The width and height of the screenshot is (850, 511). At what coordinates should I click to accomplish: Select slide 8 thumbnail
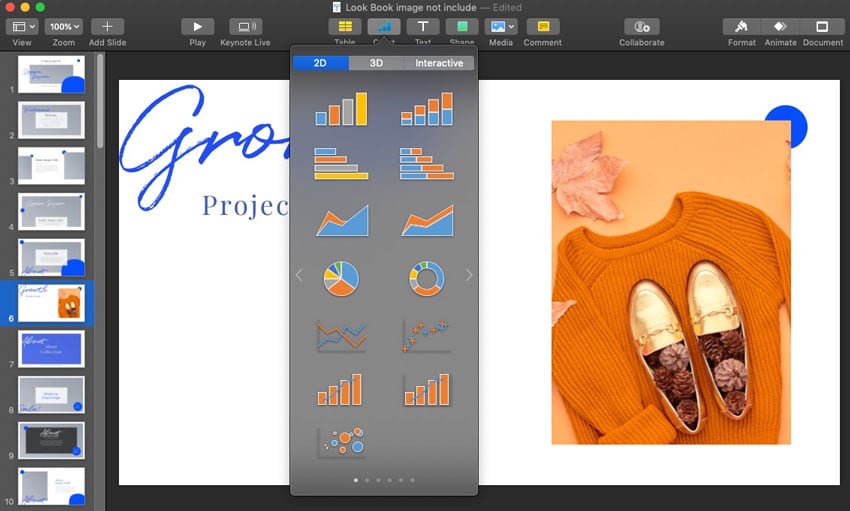pyautogui.click(x=51, y=395)
